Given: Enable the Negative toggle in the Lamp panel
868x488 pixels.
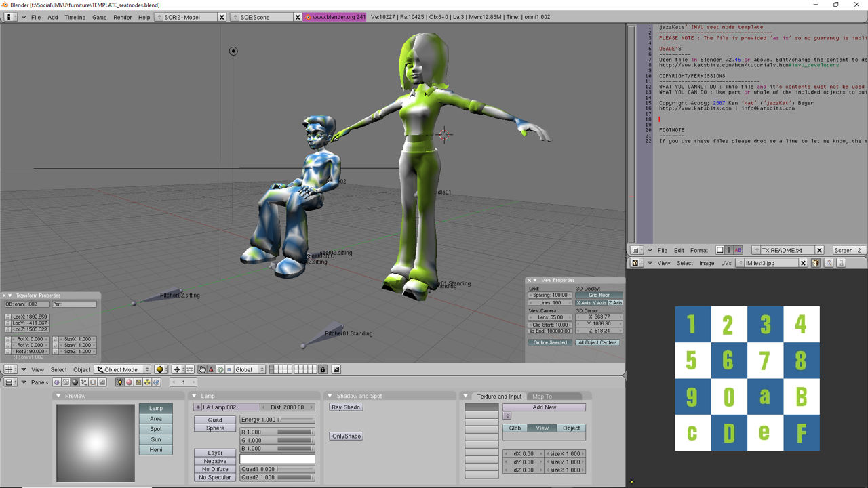Looking at the screenshot, I should pyautogui.click(x=215, y=461).
